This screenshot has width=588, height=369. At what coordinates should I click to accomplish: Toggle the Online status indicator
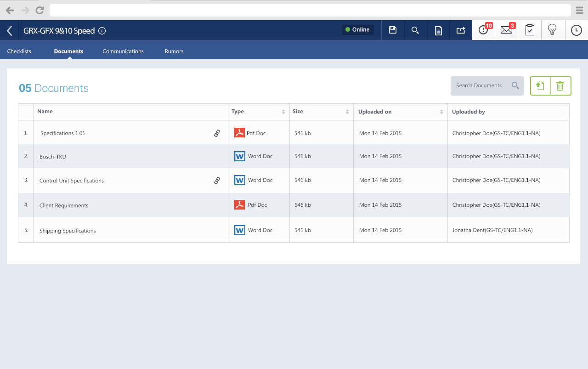[x=358, y=30]
